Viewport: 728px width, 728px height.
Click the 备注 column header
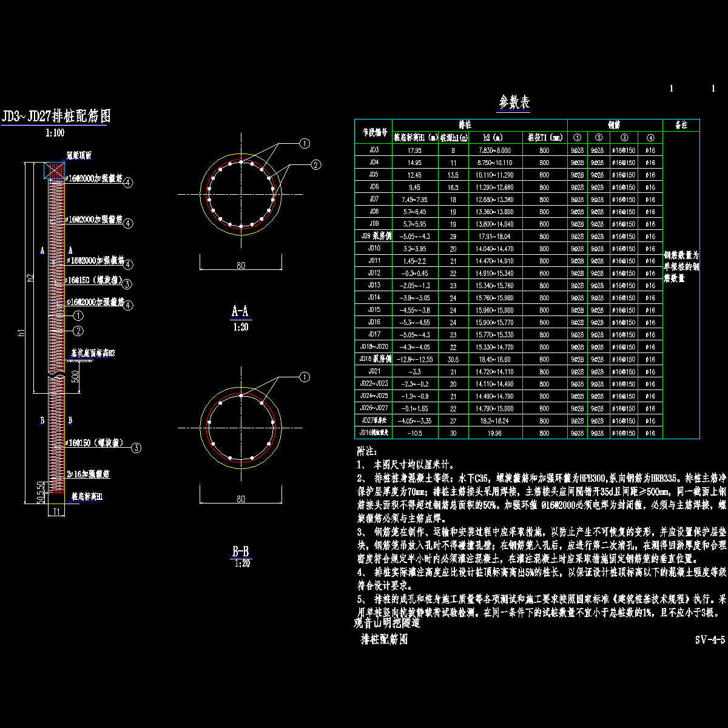[x=681, y=125]
